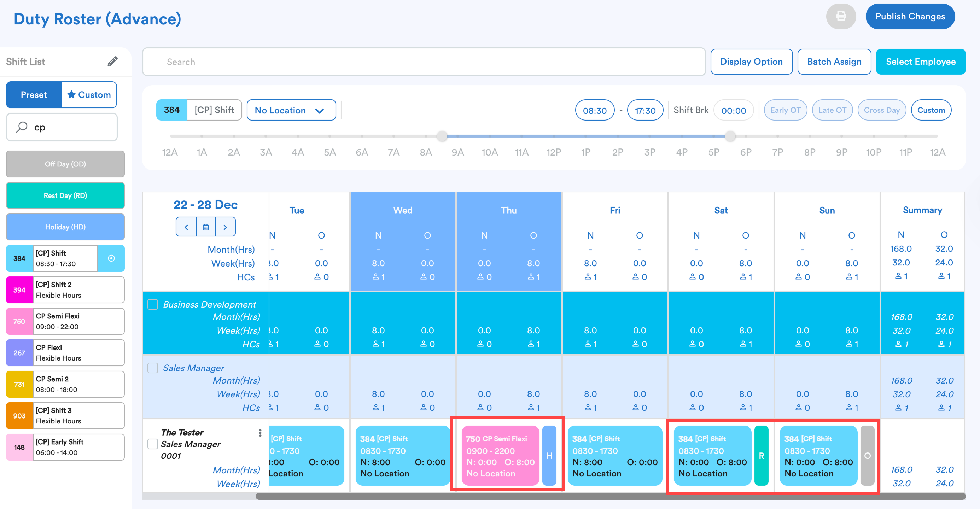The height and width of the screenshot is (509, 980).
Task: Check the Sales Manager group checkbox
Action: click(153, 368)
